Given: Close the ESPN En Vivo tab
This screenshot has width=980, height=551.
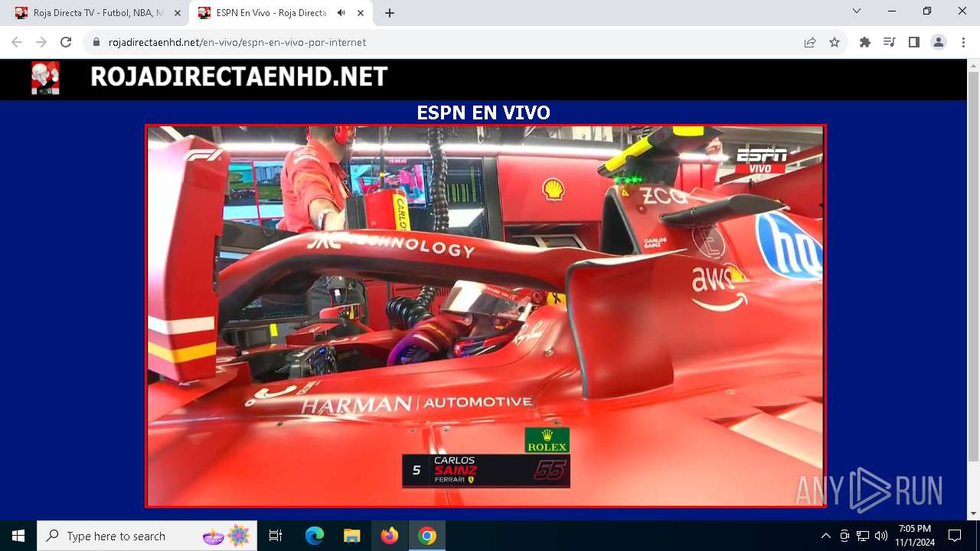Looking at the screenshot, I should pos(361,13).
